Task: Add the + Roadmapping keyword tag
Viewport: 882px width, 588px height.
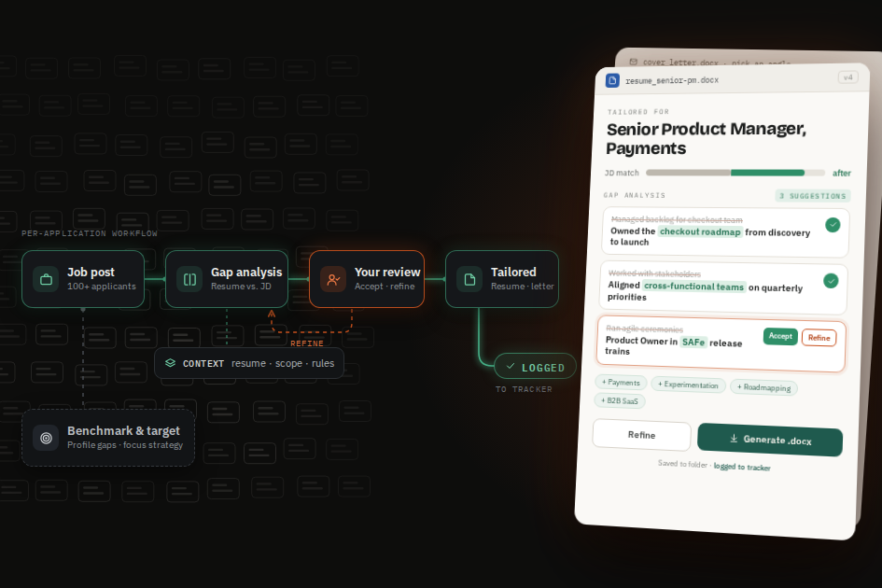Action: tap(763, 387)
